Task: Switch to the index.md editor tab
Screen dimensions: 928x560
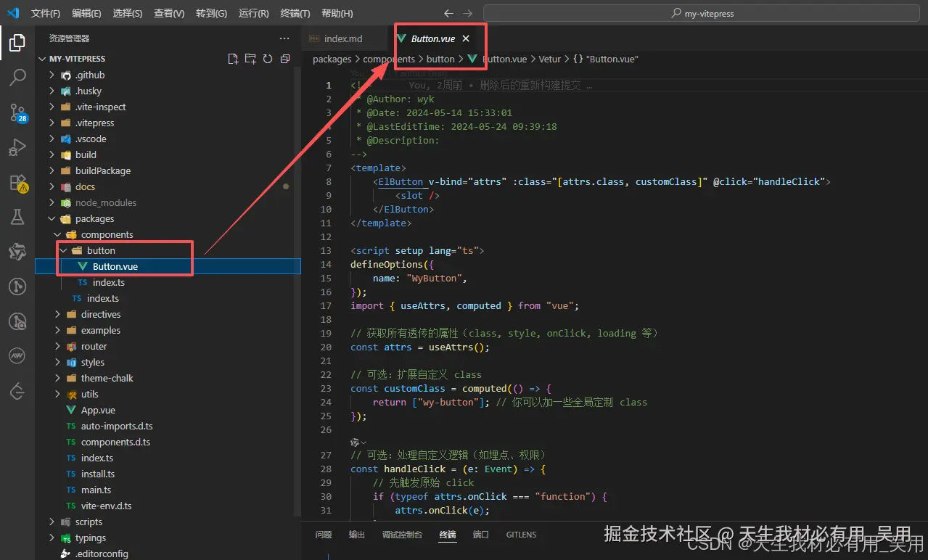Action: (342, 38)
